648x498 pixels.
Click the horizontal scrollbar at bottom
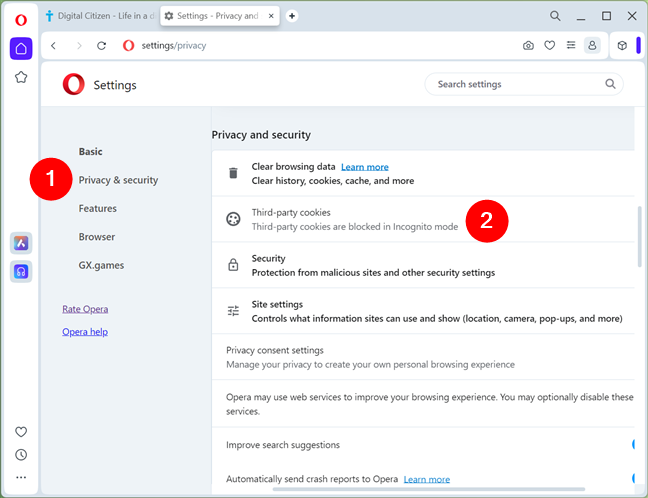429,489
